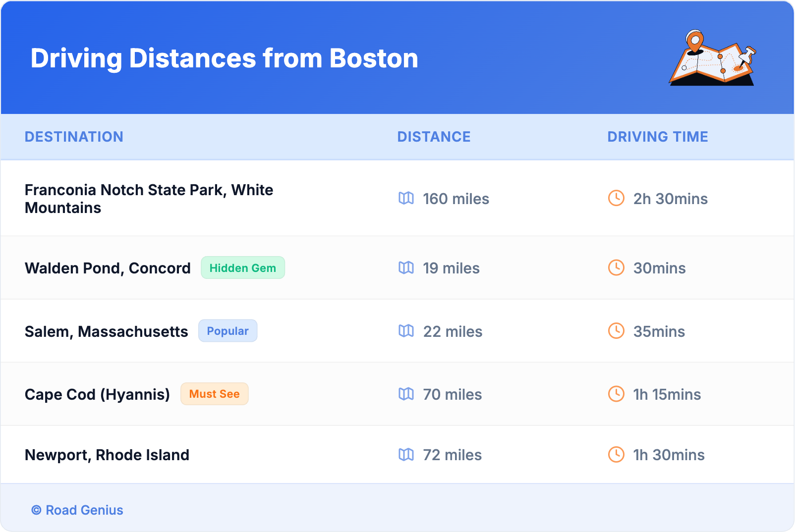
Task: Click the 22 miles distance value
Action: 453,331
